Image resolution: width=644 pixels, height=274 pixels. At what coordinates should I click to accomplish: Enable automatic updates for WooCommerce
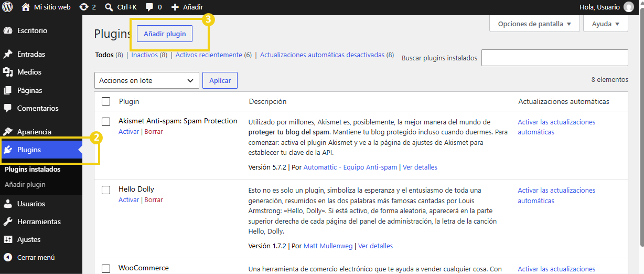coord(556,269)
